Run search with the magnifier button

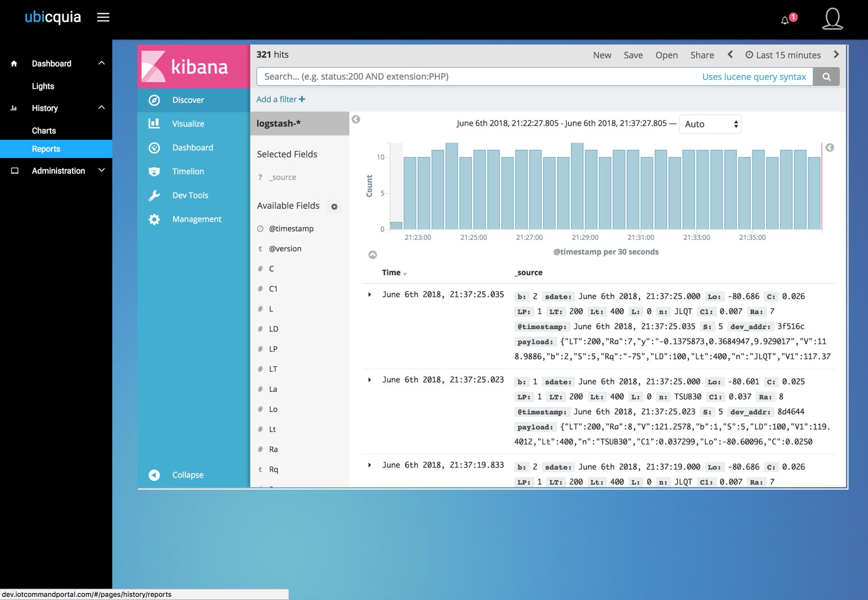coord(826,76)
